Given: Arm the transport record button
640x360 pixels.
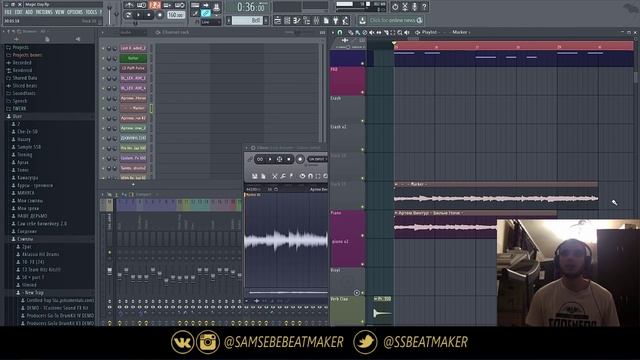Looking at the screenshot, I should pos(160,15).
